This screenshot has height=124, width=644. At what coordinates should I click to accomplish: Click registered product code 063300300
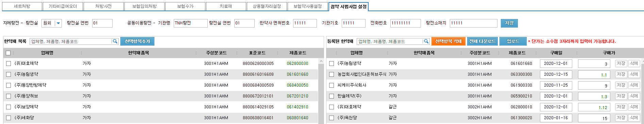point(521,74)
